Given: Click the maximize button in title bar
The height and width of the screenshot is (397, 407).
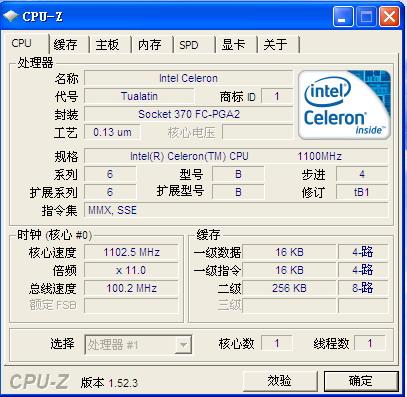Looking at the screenshot, I should (x=366, y=16).
